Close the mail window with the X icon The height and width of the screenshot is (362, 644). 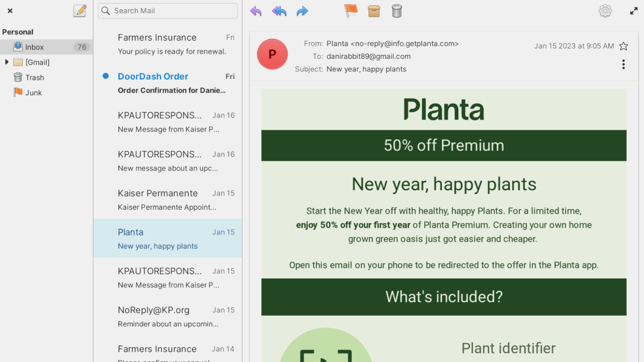tap(10, 11)
